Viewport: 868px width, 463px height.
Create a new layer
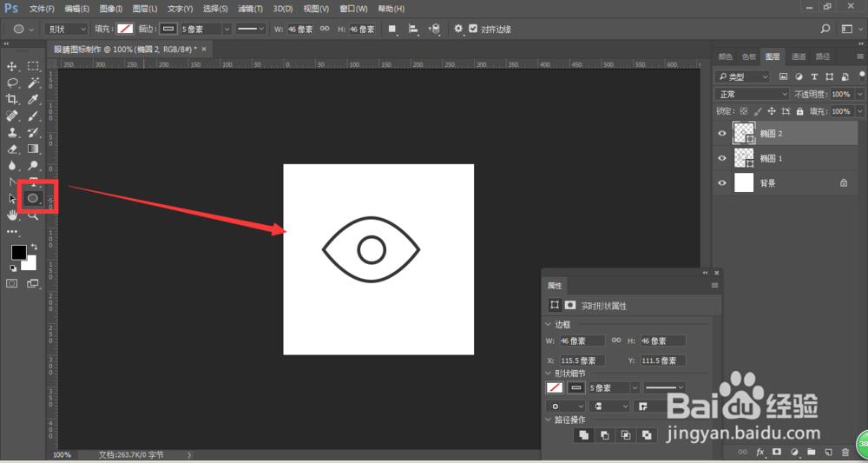[x=829, y=452]
